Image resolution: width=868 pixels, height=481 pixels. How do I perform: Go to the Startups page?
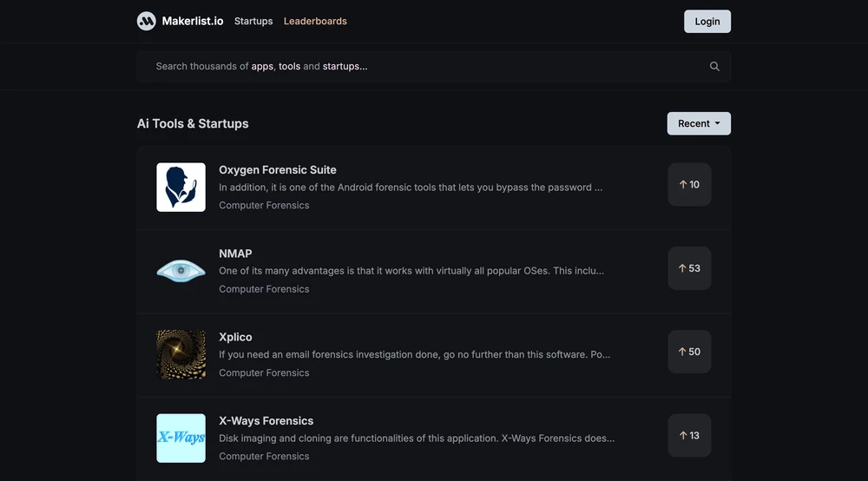(253, 21)
